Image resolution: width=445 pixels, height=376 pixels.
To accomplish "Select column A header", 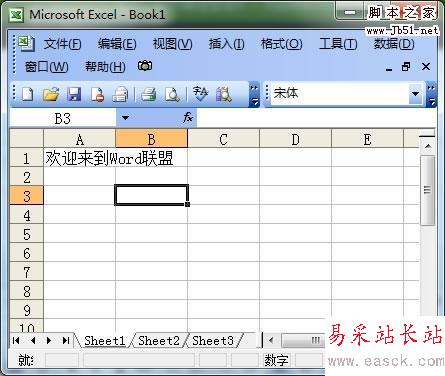I will [80, 139].
